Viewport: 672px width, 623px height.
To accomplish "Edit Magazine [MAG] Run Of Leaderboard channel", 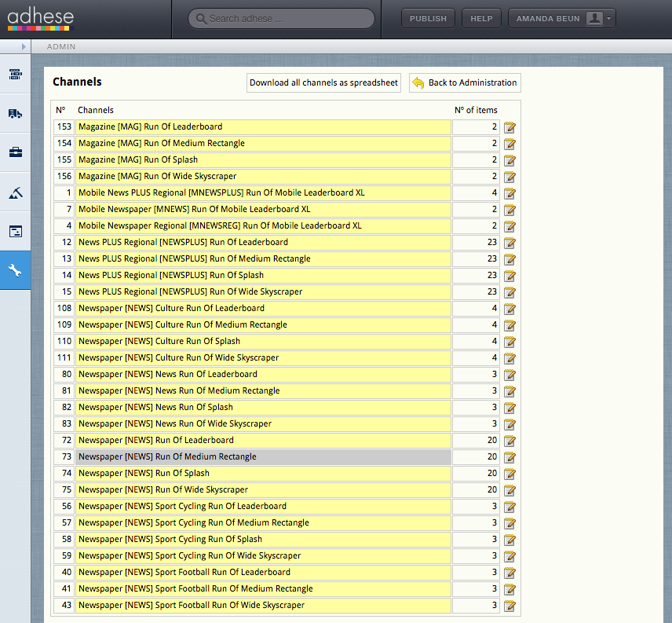I will (509, 127).
